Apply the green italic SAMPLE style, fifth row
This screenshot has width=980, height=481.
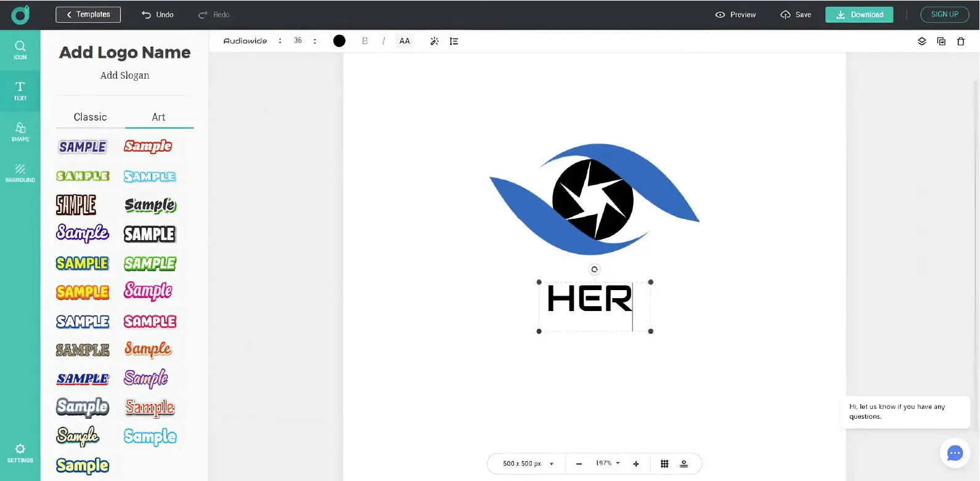150,264
